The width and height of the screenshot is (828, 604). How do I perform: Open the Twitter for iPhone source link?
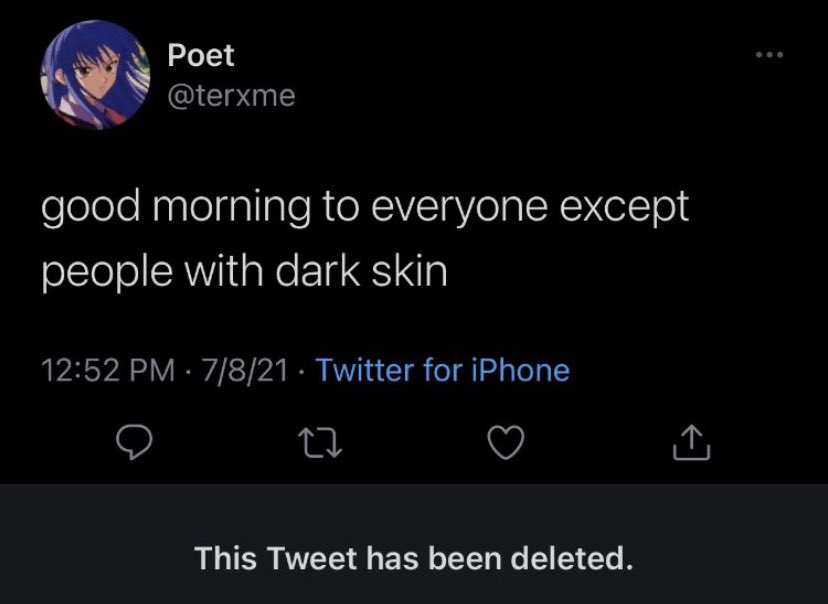tap(443, 370)
